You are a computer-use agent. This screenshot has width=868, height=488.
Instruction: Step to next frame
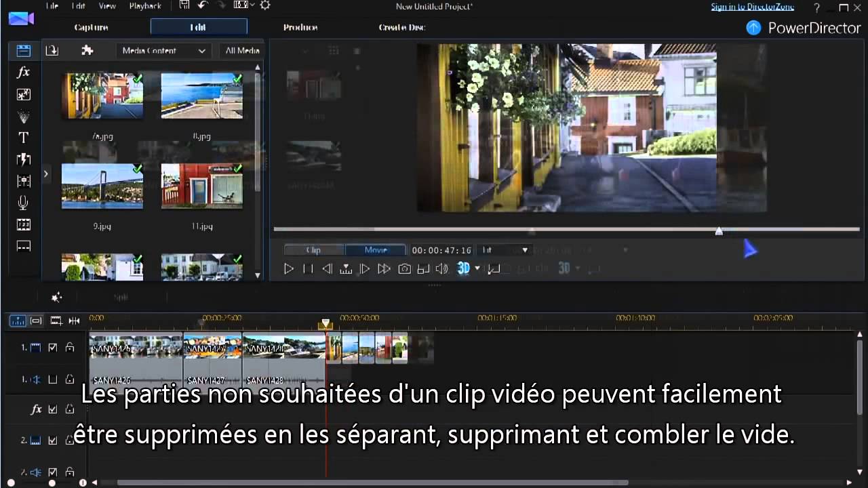(365, 269)
